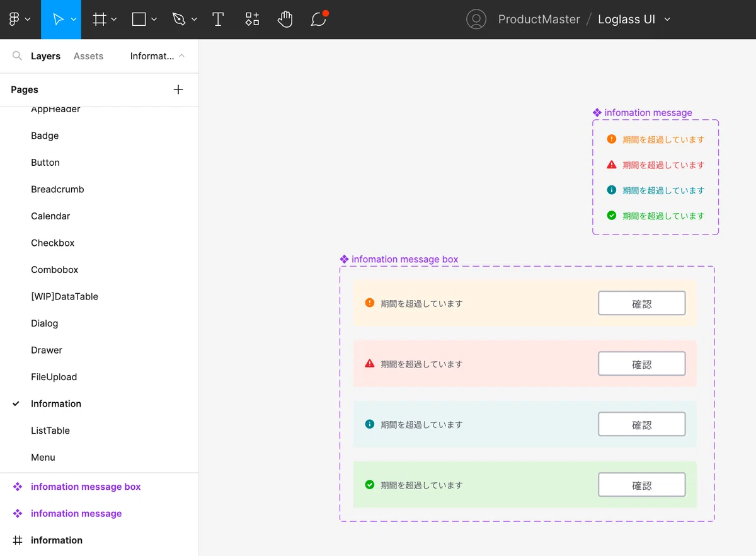This screenshot has height=556, width=756.
Task: Click 確認 button in red message box
Action: pyautogui.click(x=641, y=364)
